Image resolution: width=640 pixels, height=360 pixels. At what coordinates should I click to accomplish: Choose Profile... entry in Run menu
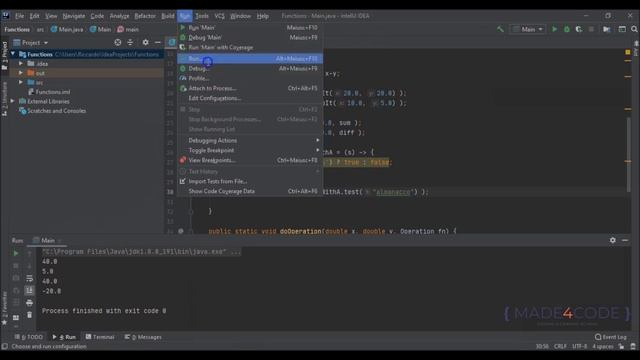(250, 78)
